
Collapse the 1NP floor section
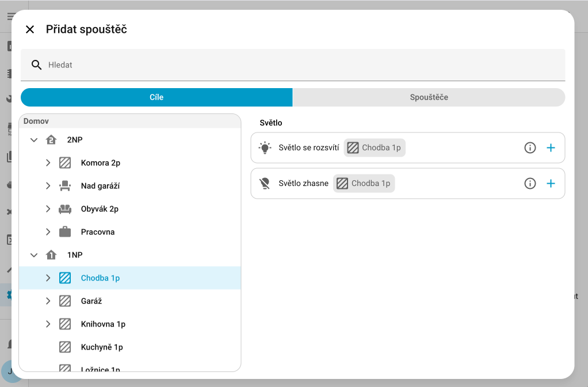(34, 255)
